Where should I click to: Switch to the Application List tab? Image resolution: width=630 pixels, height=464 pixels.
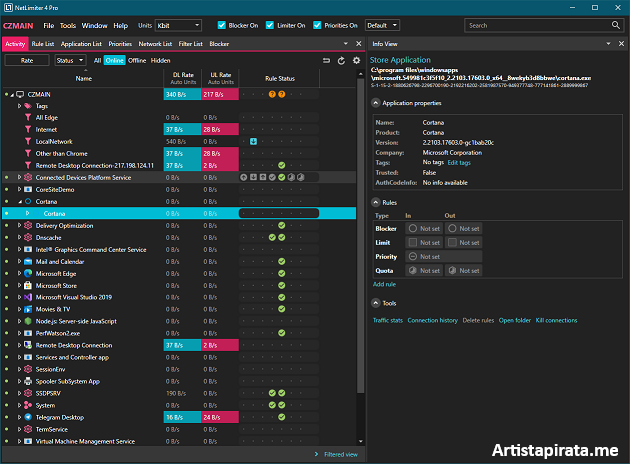point(81,44)
